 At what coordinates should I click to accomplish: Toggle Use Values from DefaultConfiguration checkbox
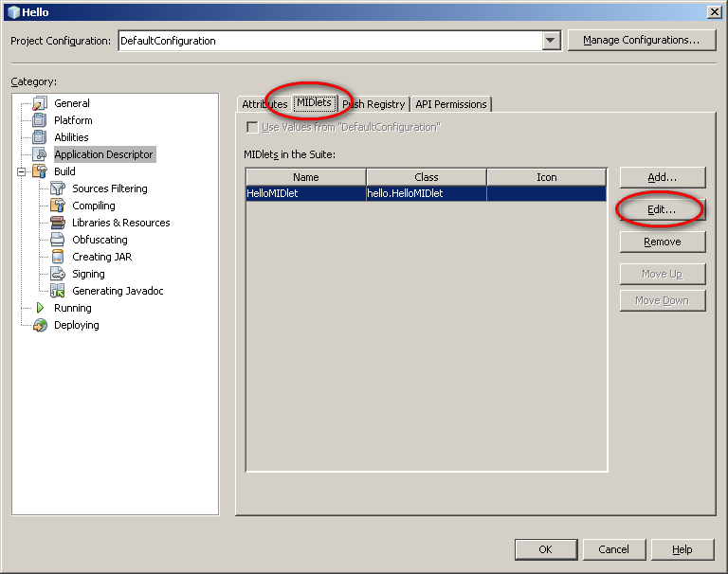pyautogui.click(x=252, y=127)
